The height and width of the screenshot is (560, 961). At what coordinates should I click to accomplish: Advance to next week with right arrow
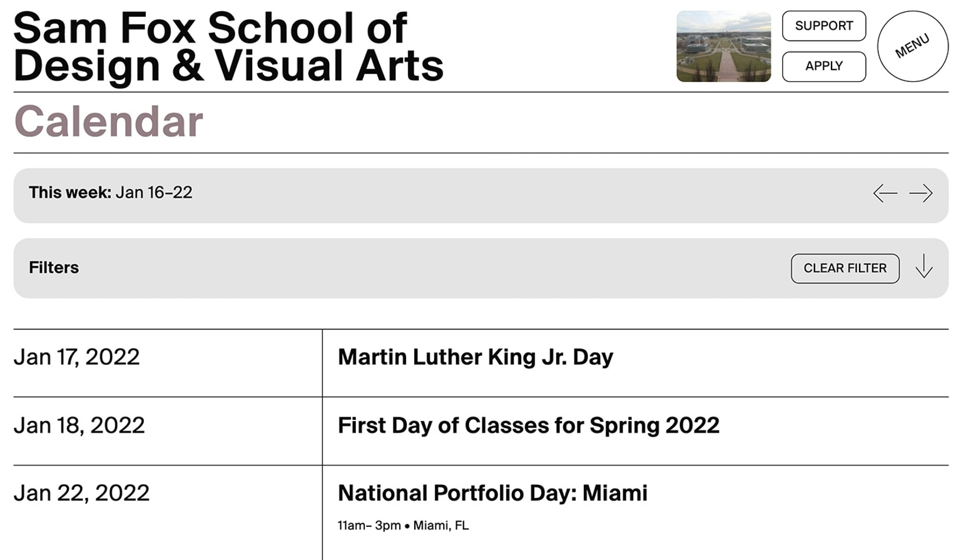click(x=921, y=193)
